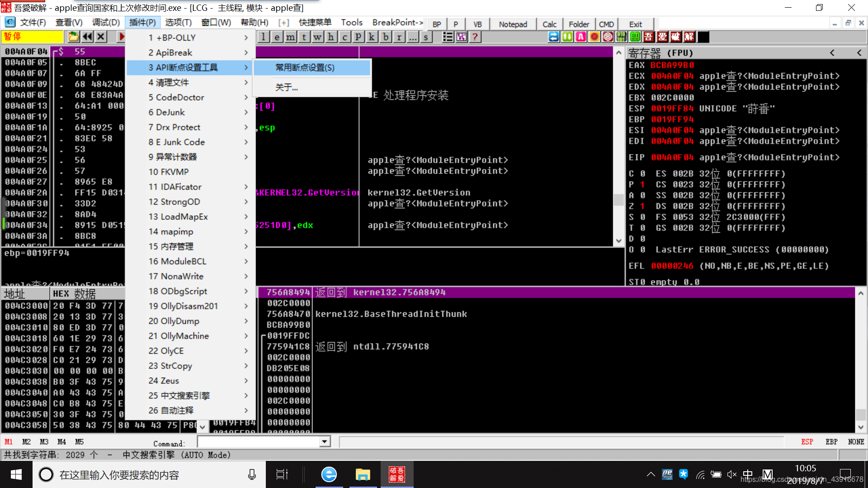The width and height of the screenshot is (868, 488).
Task: Open the 文件(F) menu
Action: pyautogui.click(x=33, y=23)
